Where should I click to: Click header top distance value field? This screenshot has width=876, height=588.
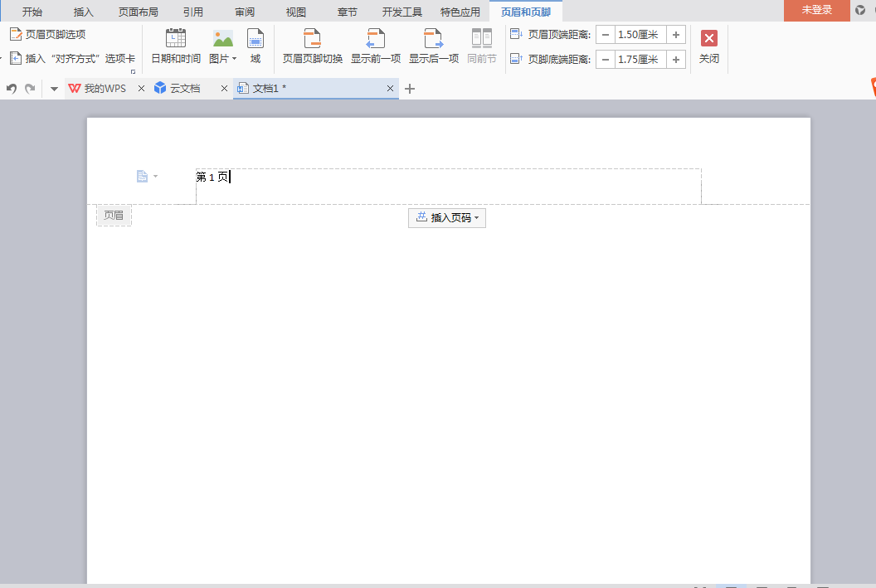click(640, 35)
